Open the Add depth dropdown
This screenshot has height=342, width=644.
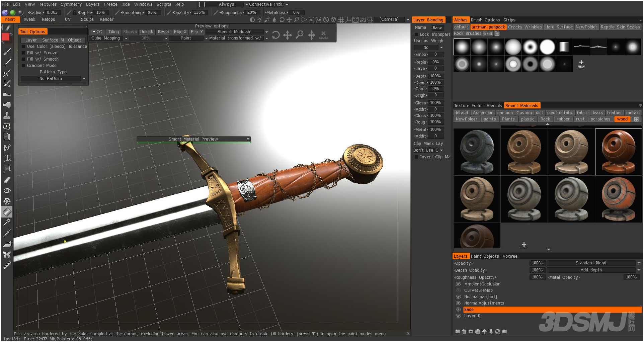(593, 270)
